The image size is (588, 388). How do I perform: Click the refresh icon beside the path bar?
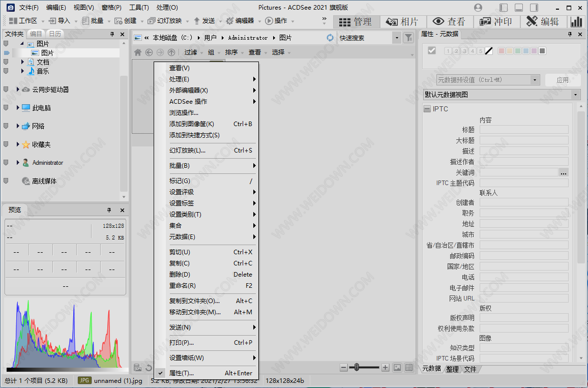pyautogui.click(x=330, y=38)
